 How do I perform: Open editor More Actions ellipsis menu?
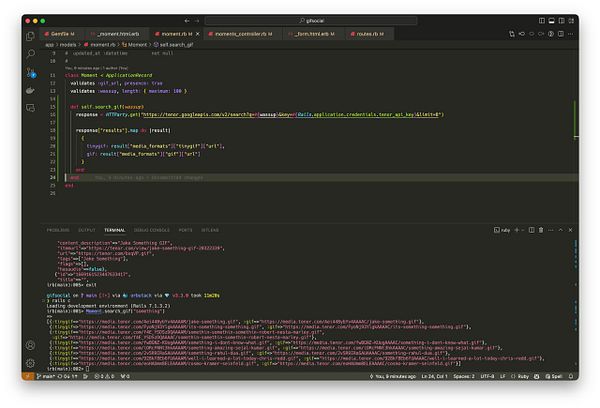(x=571, y=34)
